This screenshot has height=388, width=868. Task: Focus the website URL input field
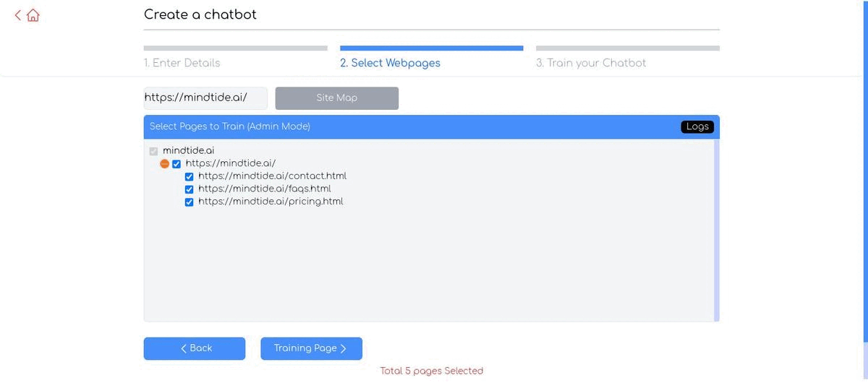(x=205, y=98)
